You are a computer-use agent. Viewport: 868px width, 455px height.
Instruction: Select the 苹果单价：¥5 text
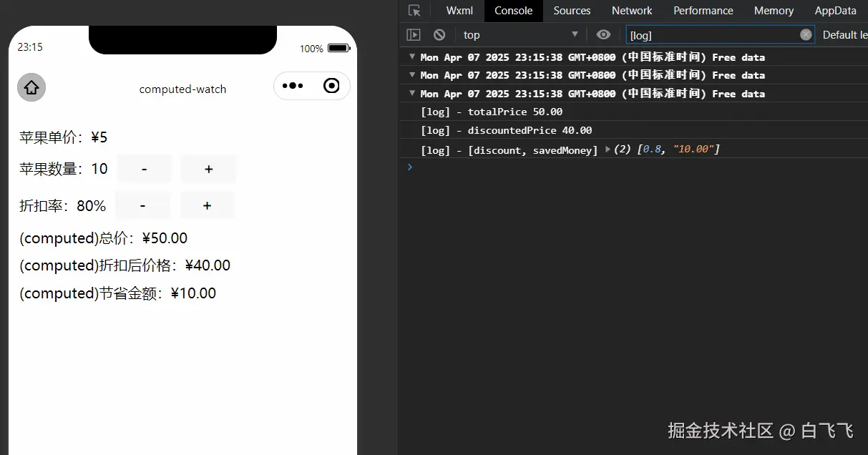tap(64, 137)
